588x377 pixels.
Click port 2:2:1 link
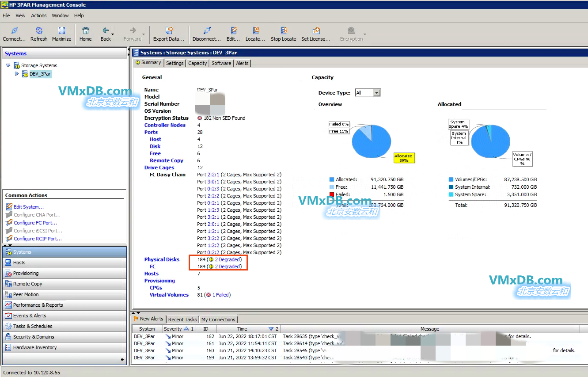(213, 175)
